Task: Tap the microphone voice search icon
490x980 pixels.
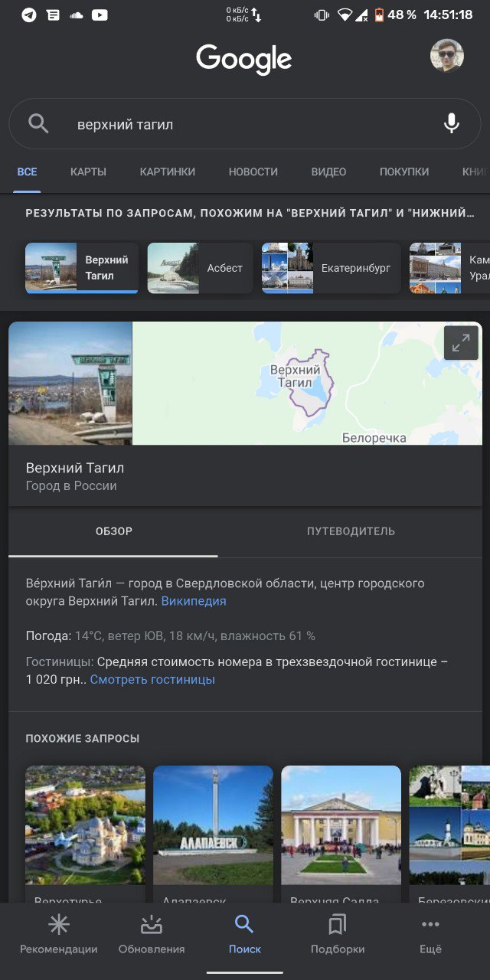Action: tap(452, 123)
